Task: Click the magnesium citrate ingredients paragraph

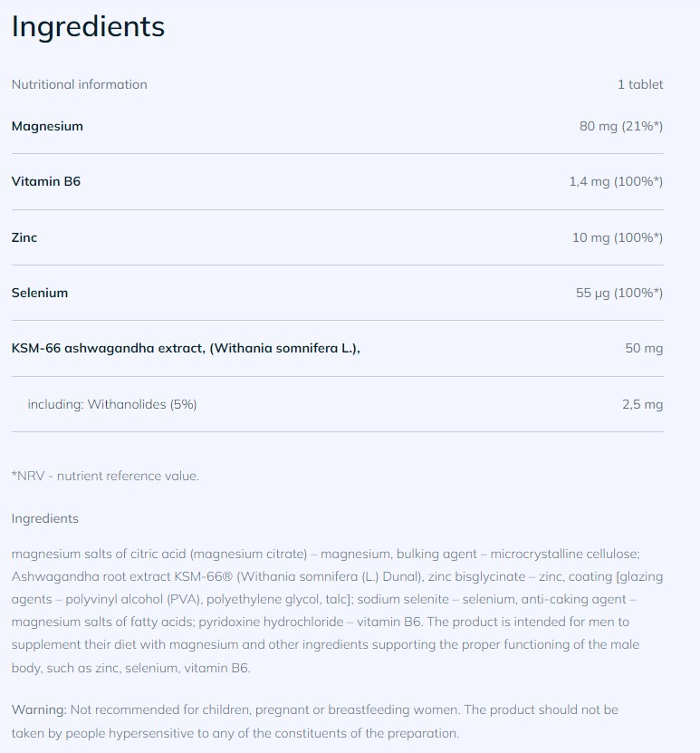Action: point(326,610)
